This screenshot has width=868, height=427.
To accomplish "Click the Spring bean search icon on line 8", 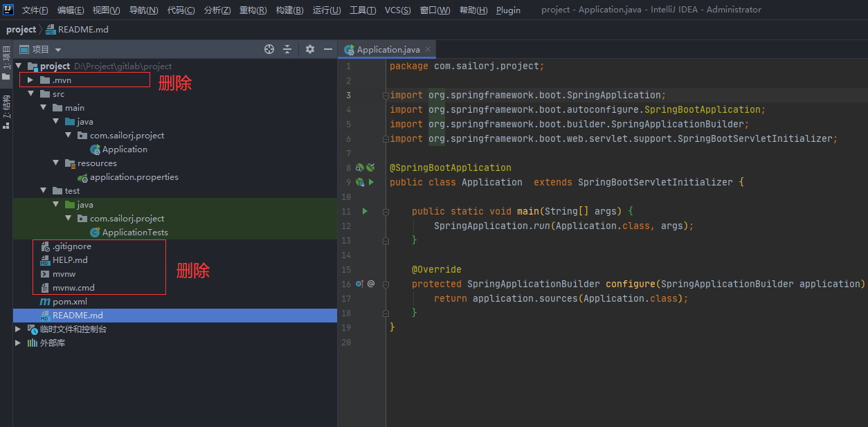I will (x=359, y=167).
